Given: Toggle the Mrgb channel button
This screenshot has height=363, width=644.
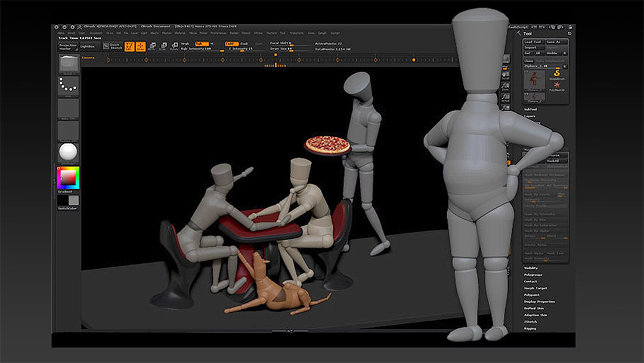Looking at the screenshot, I should [185, 44].
